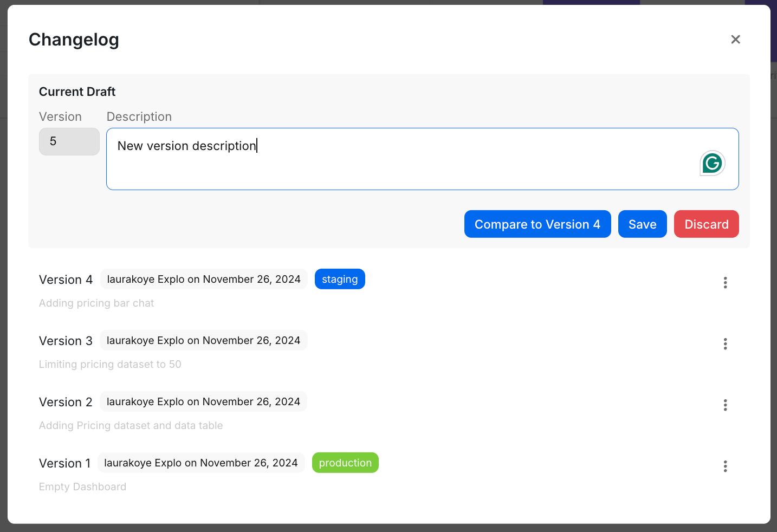This screenshot has height=532, width=777.
Task: Click the author and date chip for Version 3
Action: (203, 341)
